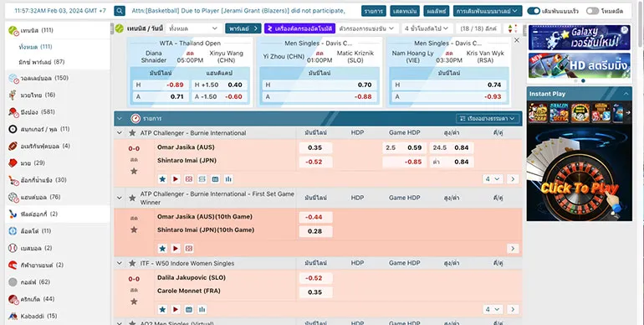Click the red-green odds arrows icon

[x=513, y=28]
